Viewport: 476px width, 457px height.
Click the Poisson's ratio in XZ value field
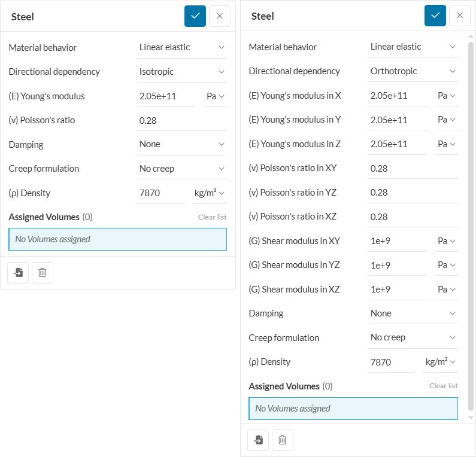412,217
